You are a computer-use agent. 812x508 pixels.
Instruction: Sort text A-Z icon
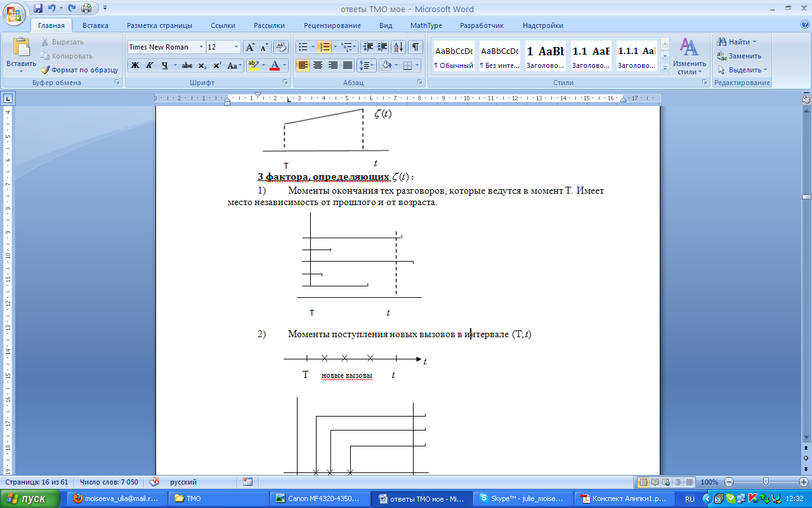[x=398, y=47]
